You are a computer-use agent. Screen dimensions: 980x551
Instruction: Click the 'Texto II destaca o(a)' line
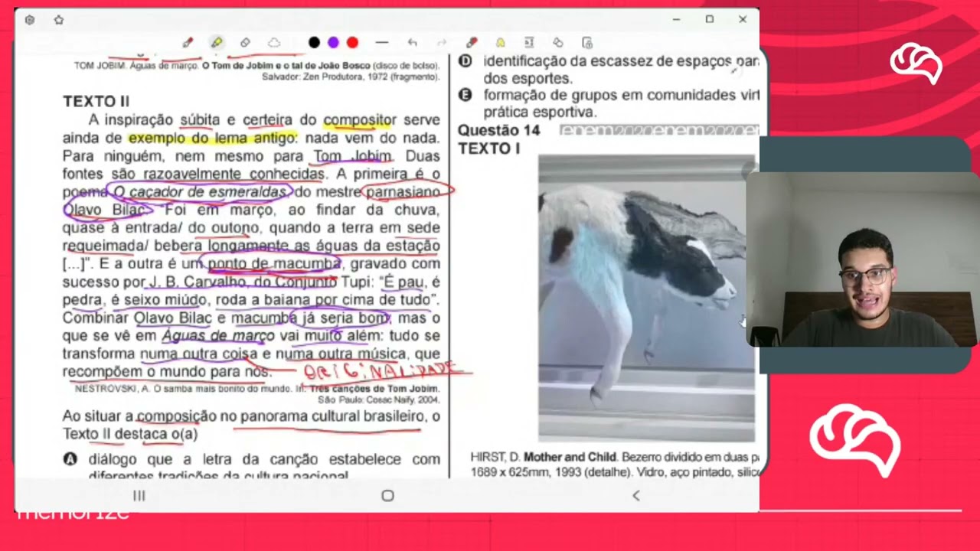[130, 434]
